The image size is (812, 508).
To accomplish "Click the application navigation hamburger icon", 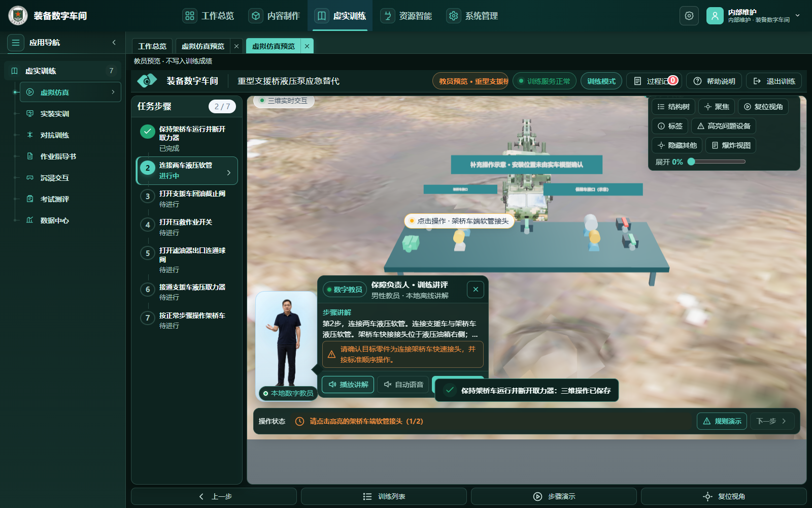I will tap(16, 43).
